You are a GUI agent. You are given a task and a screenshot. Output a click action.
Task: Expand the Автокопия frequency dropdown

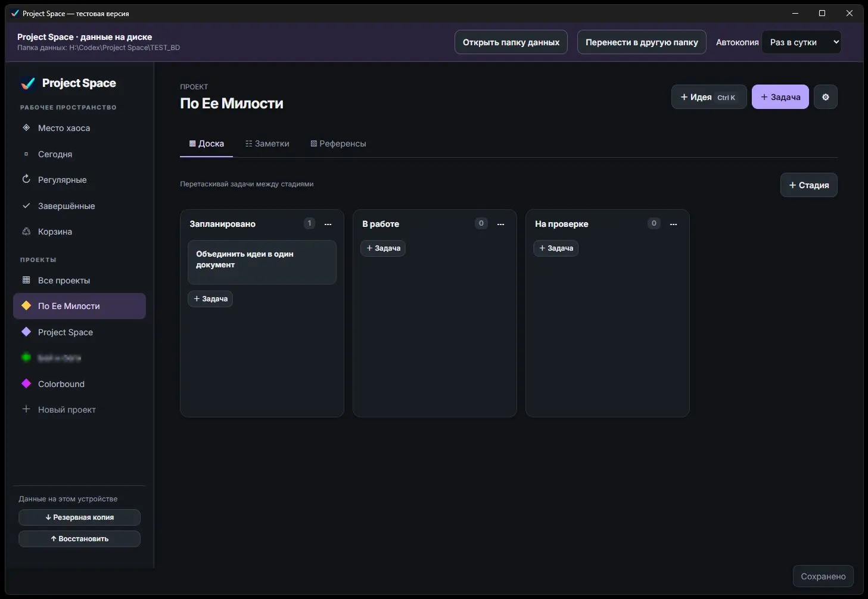tap(801, 42)
